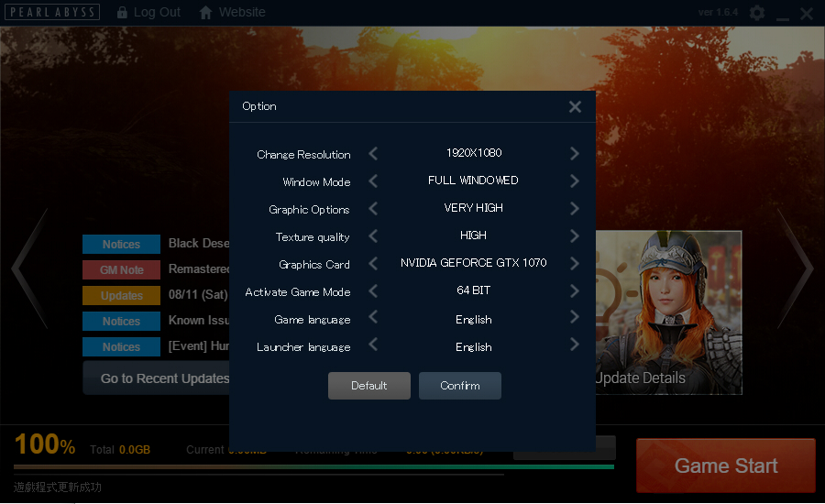825x504 pixels.
Task: Confirm the option settings
Action: (460, 386)
